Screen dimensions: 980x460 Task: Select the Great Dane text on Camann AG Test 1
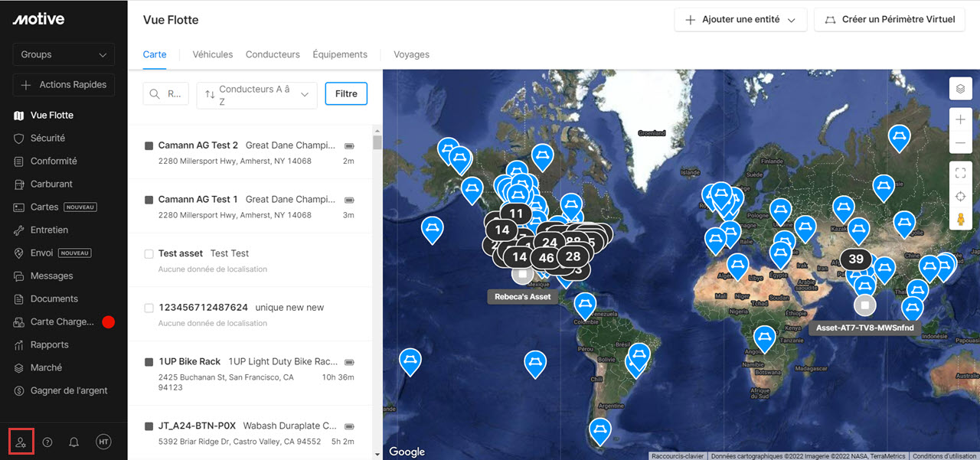point(290,200)
